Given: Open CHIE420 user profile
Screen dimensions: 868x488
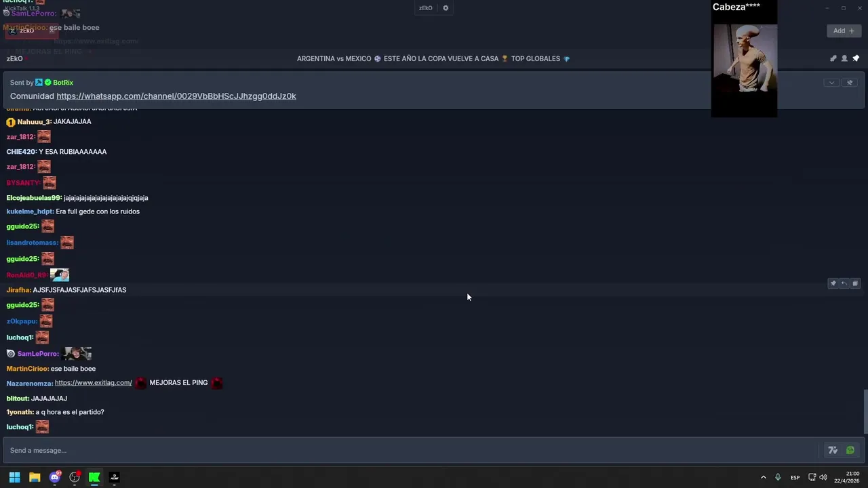Looking at the screenshot, I should (x=22, y=152).
